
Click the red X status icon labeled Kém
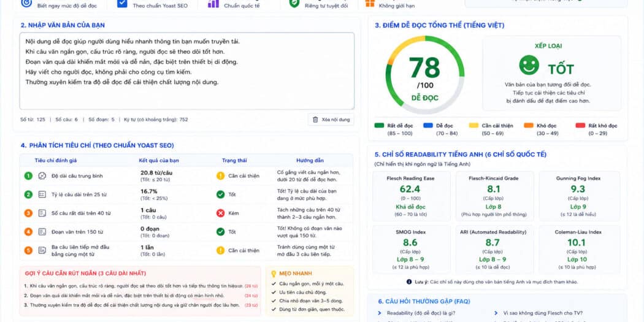point(221,213)
